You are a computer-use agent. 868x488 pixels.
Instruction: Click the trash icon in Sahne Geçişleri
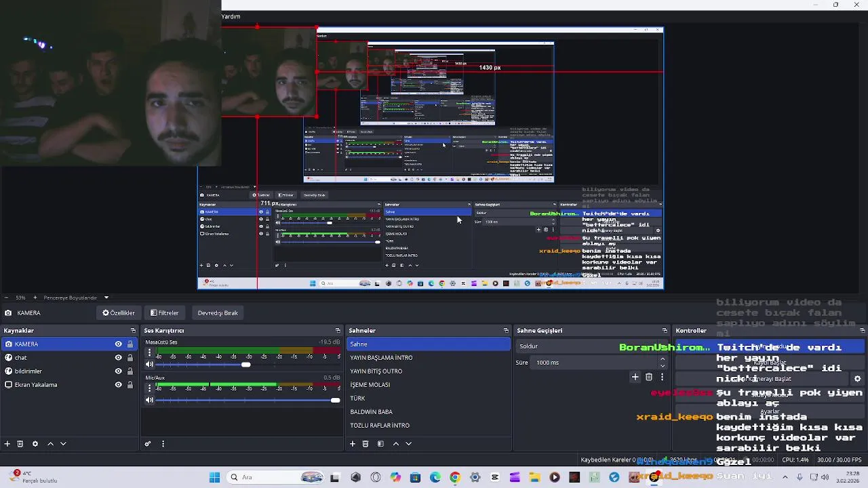[649, 377]
